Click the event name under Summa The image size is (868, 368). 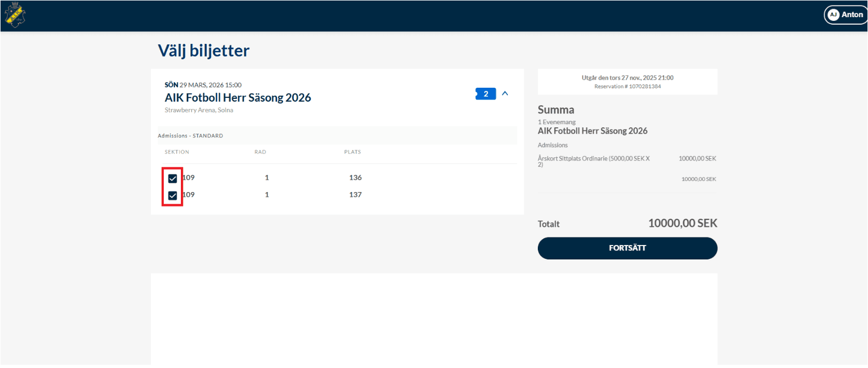pyautogui.click(x=592, y=131)
